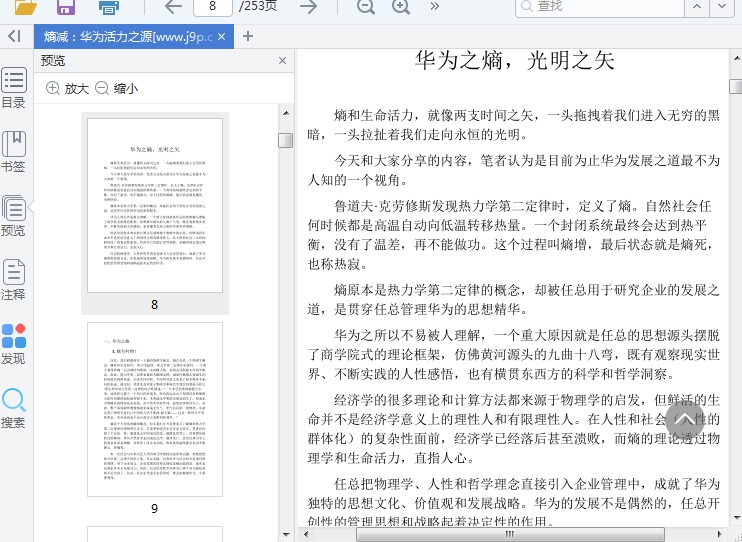Screen dimensions: 742x542
Task: Click the document vertical scroll down arrow
Action: point(736,518)
